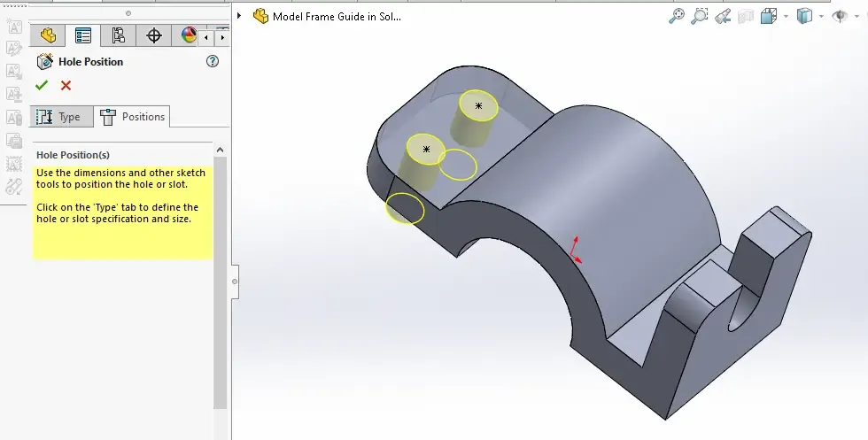
Task: Open the View Orientation cube
Action: (x=769, y=16)
